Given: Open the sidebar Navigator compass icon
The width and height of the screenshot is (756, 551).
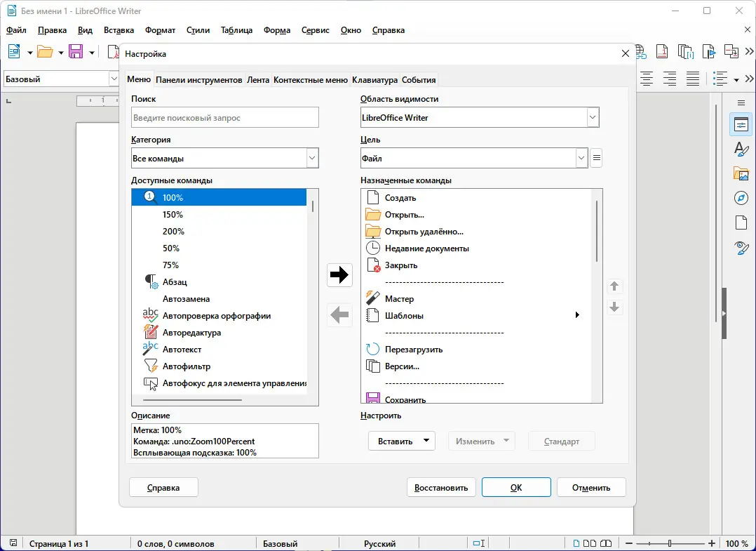Looking at the screenshot, I should 741,199.
